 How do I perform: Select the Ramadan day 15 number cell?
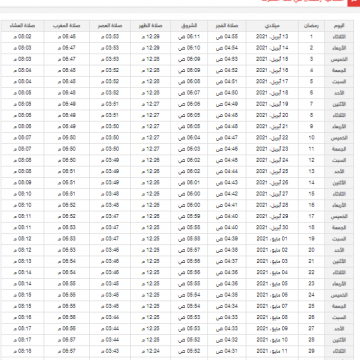311,194
